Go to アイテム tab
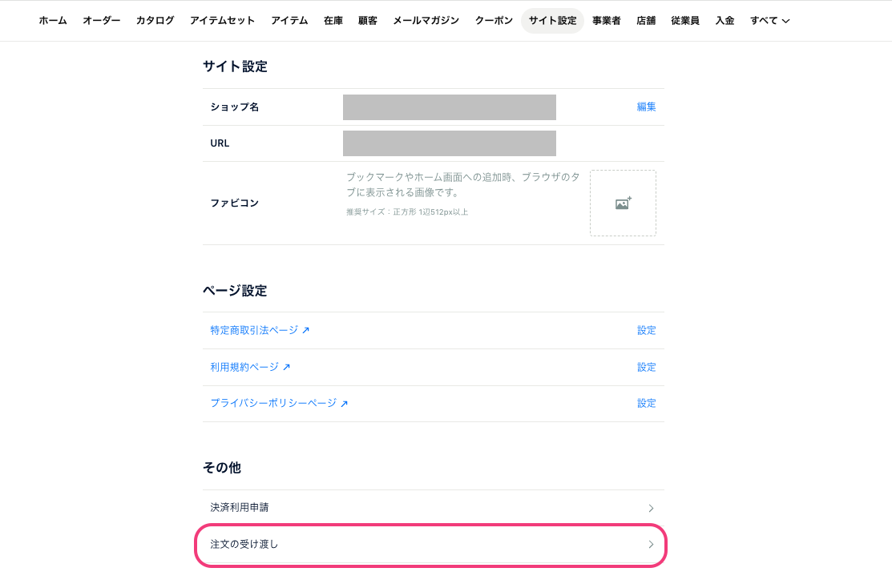892x588 pixels. pyautogui.click(x=289, y=21)
